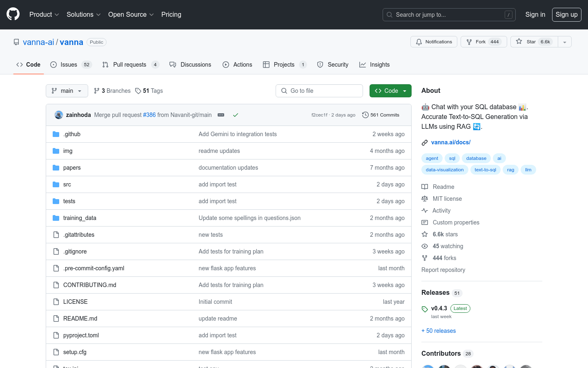This screenshot has height=368, width=588.
Task: Click the green commit status checkmark
Action: coord(236,115)
